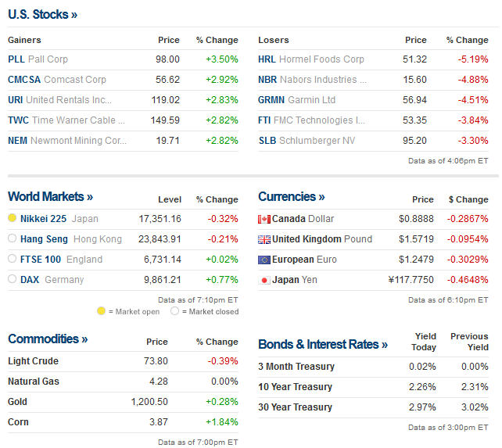Click the FTSE 100 market-closed indicator
Viewport: 502px width, 448px height.
(x=12, y=259)
